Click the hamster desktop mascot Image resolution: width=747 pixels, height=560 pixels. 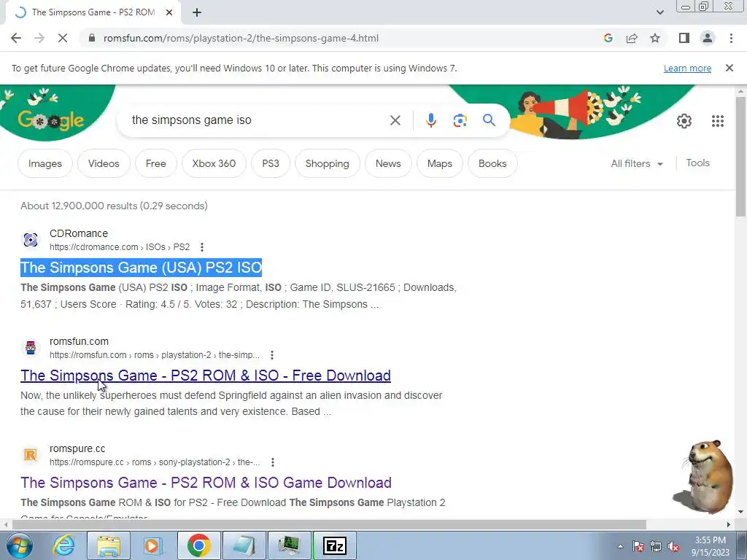click(x=705, y=476)
